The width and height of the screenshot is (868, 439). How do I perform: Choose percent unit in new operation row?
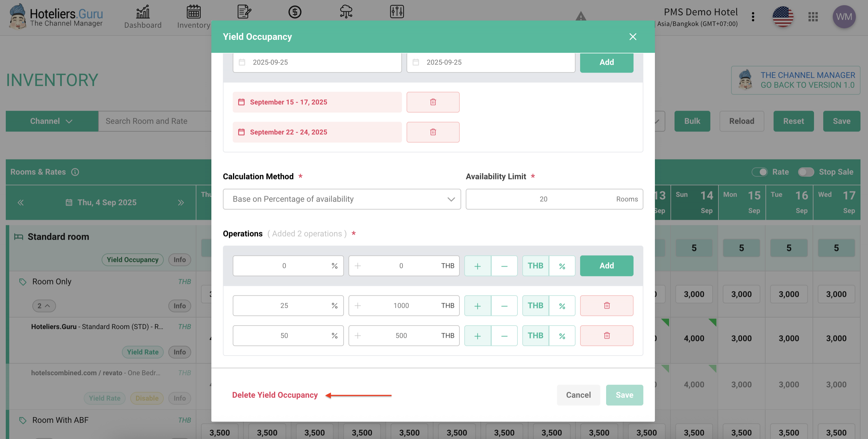tap(562, 266)
